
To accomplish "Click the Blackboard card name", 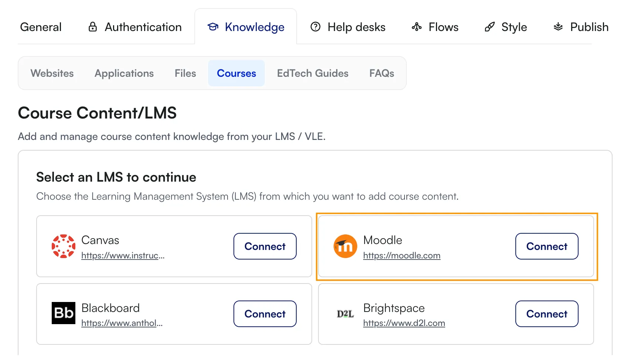I will point(110,308).
